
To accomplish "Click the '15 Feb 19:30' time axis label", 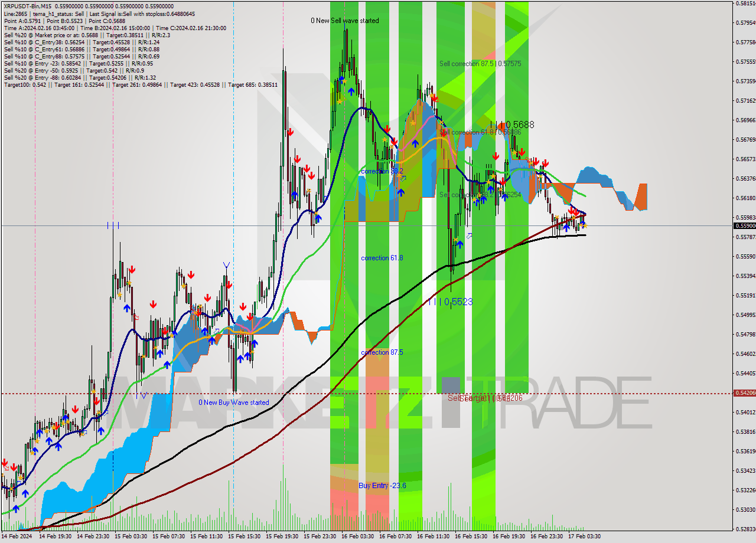I will [282, 537].
